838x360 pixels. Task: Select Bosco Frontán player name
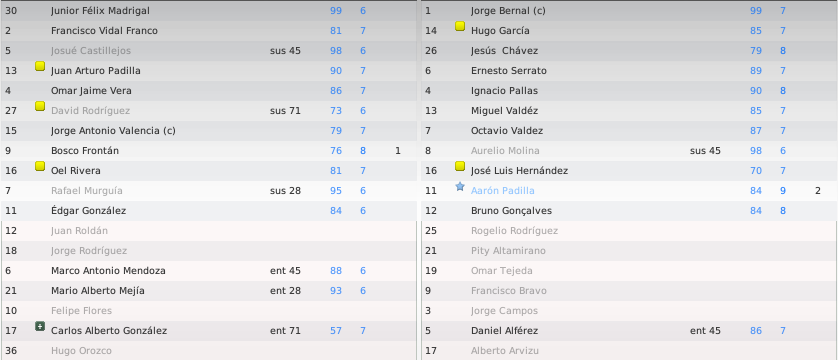85,151
